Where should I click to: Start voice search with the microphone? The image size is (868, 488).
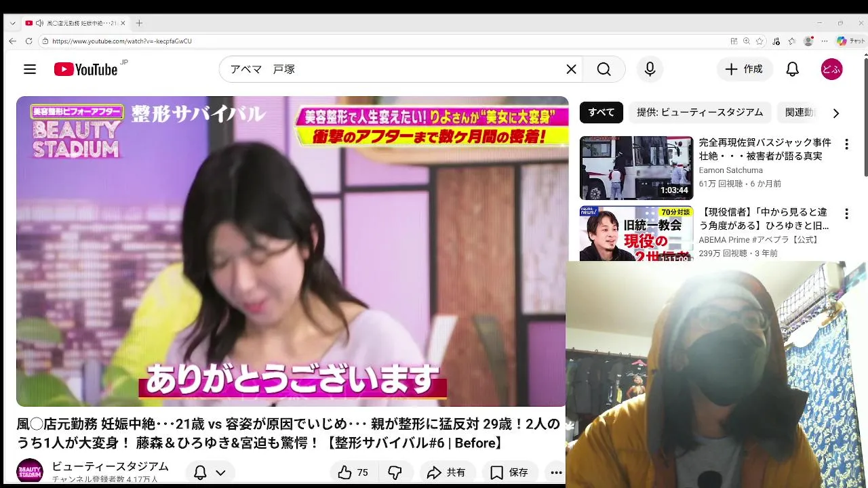click(x=650, y=69)
